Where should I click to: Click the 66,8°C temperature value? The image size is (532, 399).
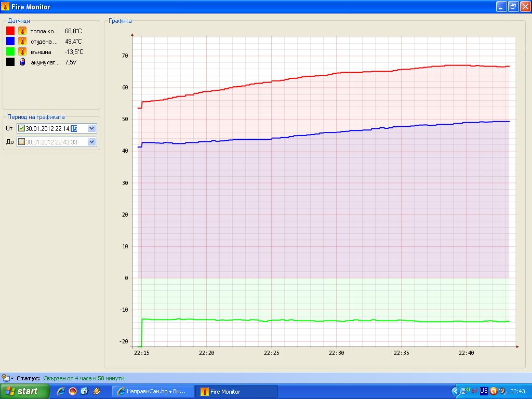(73, 31)
